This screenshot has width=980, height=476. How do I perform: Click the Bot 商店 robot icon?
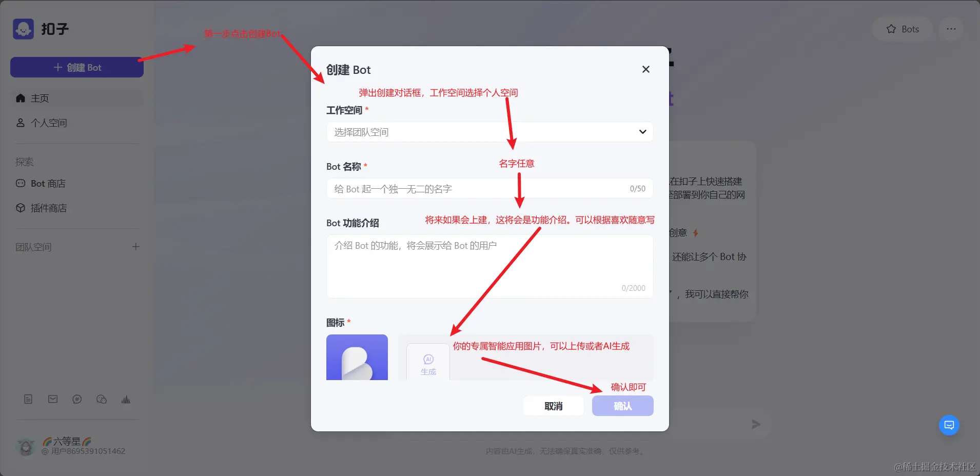click(x=21, y=183)
